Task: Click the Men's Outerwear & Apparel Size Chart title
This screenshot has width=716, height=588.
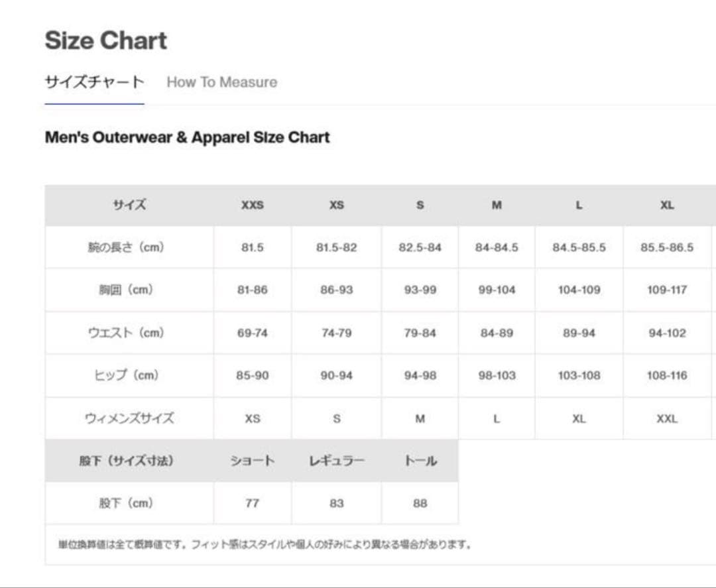Action: coord(186,137)
